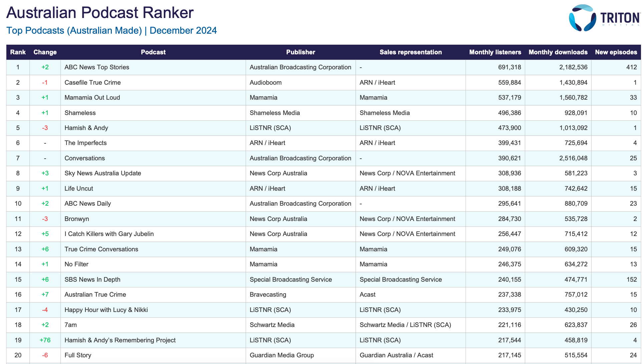Click the Schwartz Media publisher cell

click(301, 325)
